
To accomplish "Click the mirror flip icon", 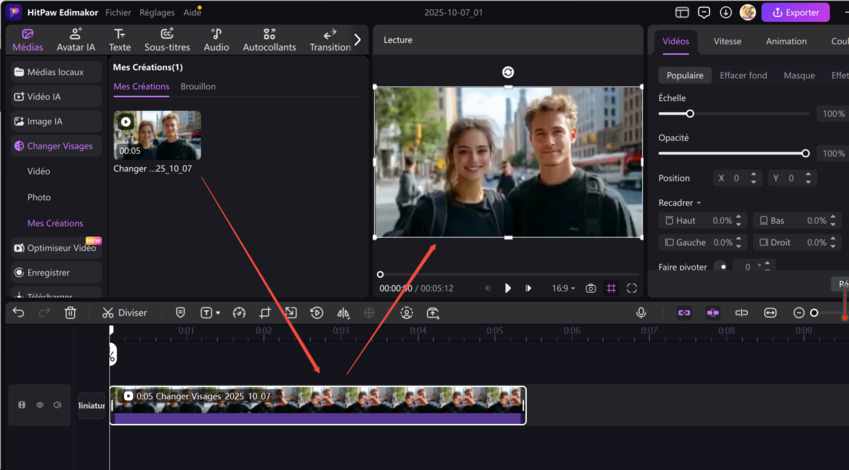I will pyautogui.click(x=343, y=313).
